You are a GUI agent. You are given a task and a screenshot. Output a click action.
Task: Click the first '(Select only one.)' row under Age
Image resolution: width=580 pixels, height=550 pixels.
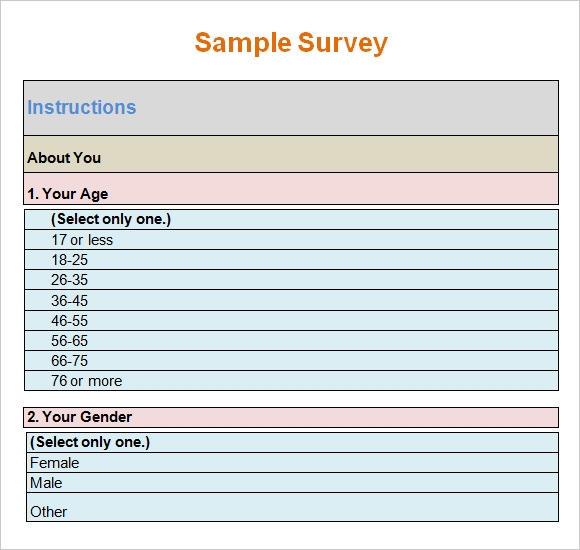click(291, 219)
